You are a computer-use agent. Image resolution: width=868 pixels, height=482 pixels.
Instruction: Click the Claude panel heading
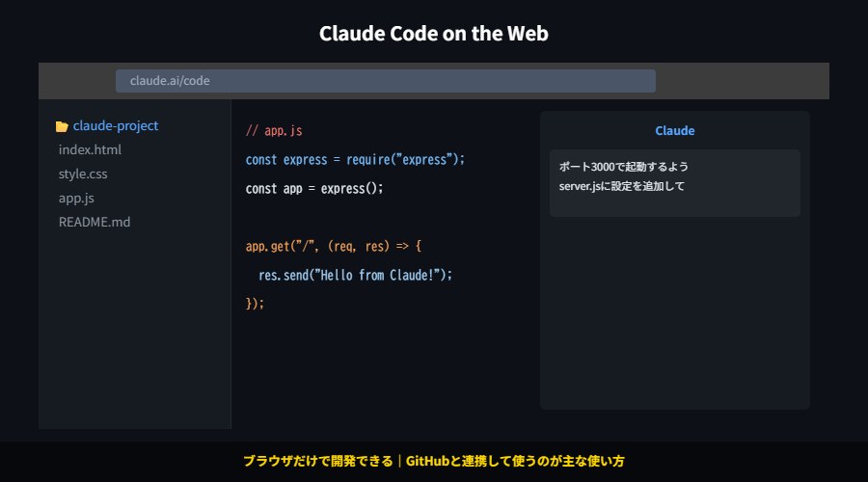(x=675, y=130)
